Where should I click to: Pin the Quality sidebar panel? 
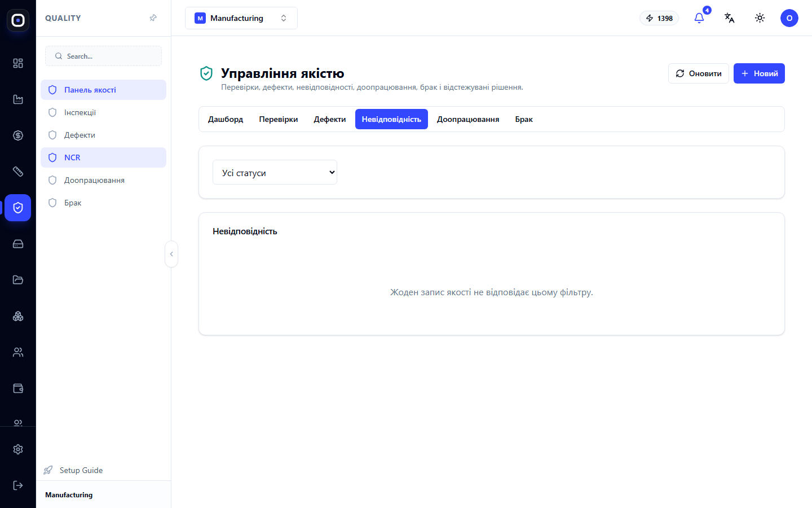[x=153, y=18]
